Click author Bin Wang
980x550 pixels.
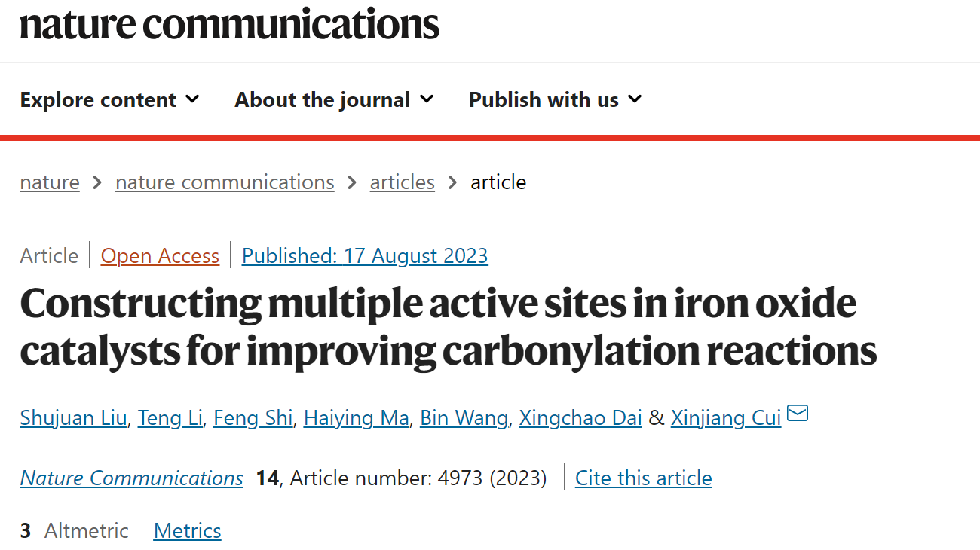click(x=464, y=418)
